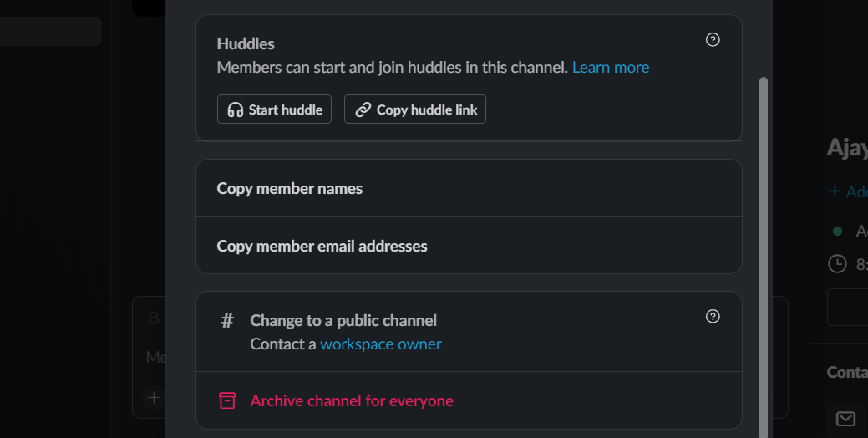Click the settings dialog vertical scrollbar

[763, 251]
